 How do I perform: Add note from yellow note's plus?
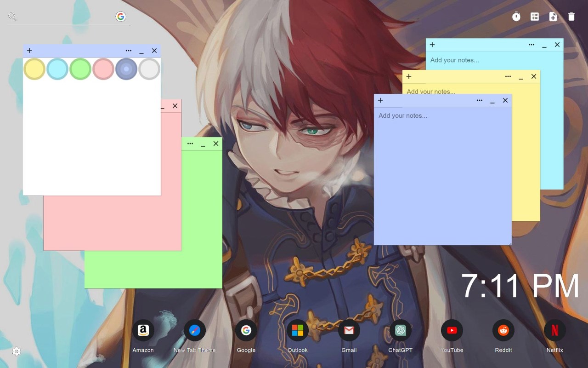pyautogui.click(x=409, y=76)
